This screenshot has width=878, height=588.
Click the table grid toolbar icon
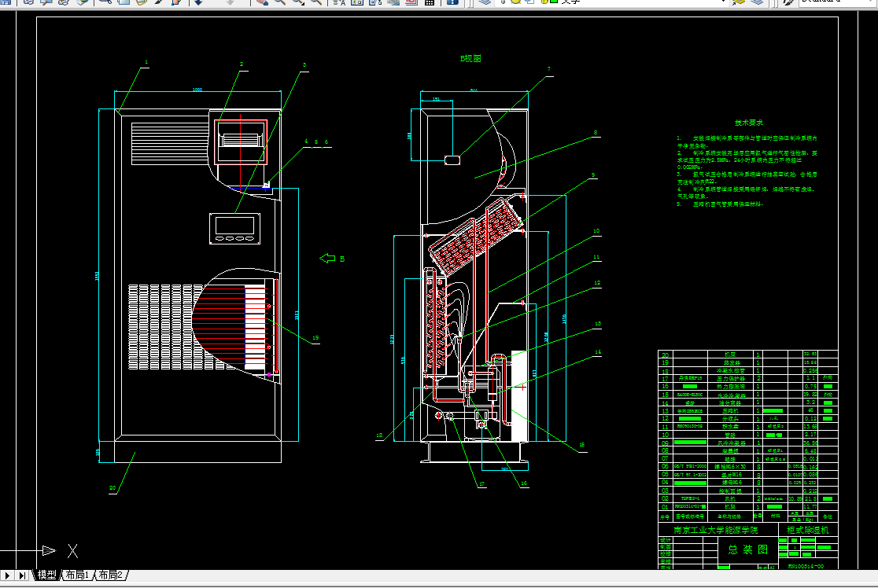pos(430,2)
